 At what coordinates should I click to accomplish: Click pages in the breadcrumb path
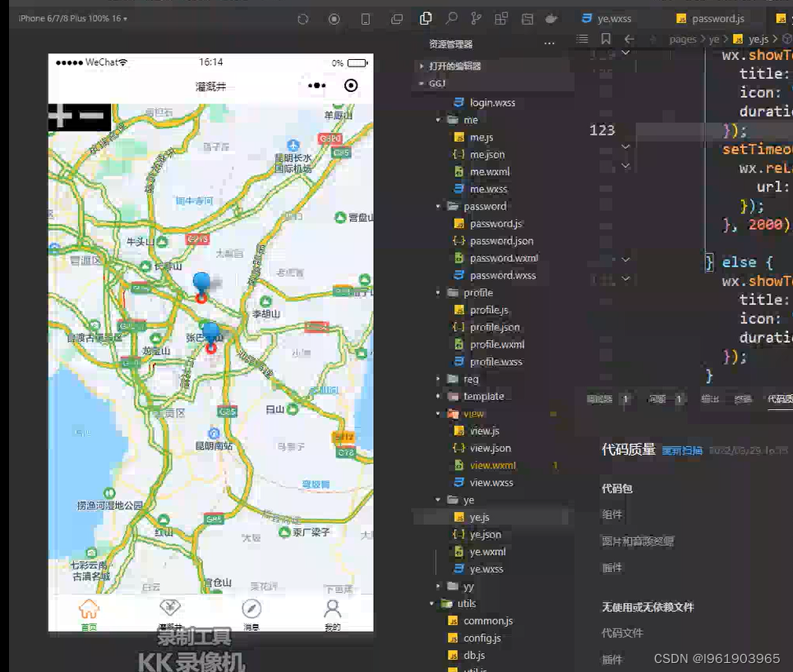click(x=683, y=39)
